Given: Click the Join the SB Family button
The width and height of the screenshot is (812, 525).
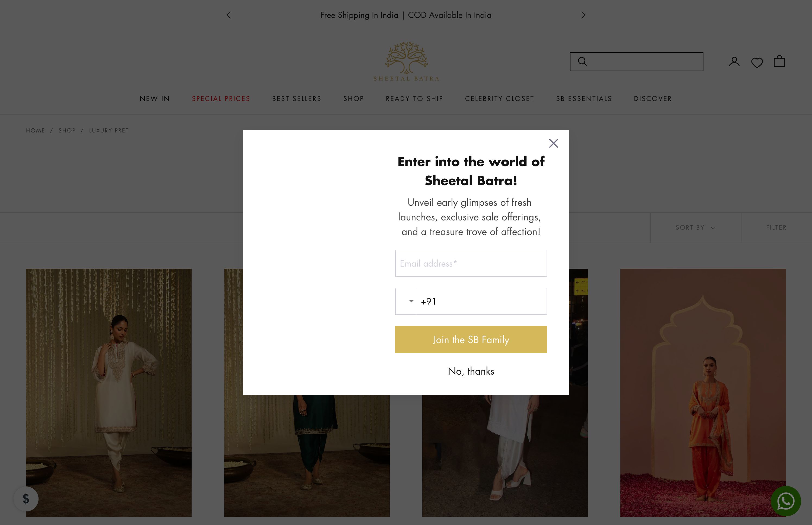Looking at the screenshot, I should tap(471, 339).
